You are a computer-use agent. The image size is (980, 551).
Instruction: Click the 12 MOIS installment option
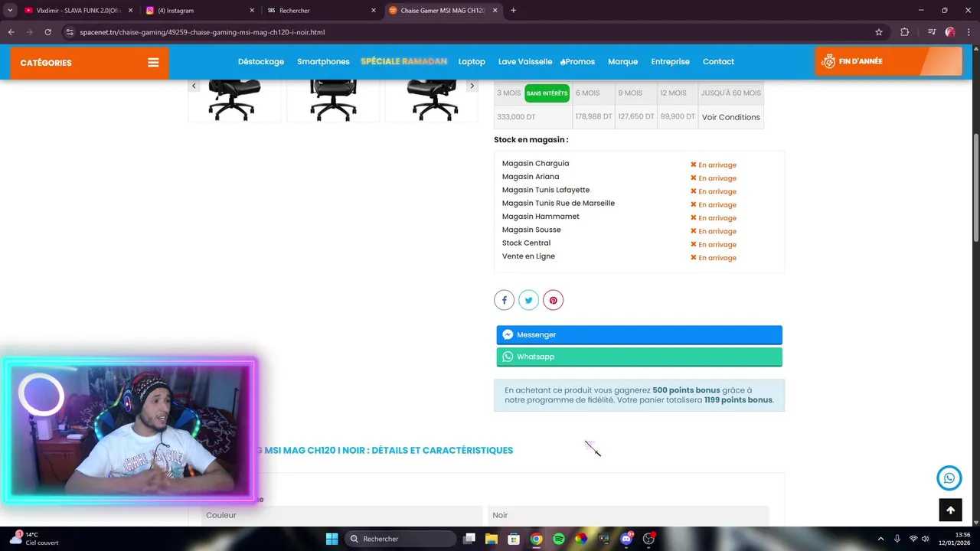(x=674, y=93)
